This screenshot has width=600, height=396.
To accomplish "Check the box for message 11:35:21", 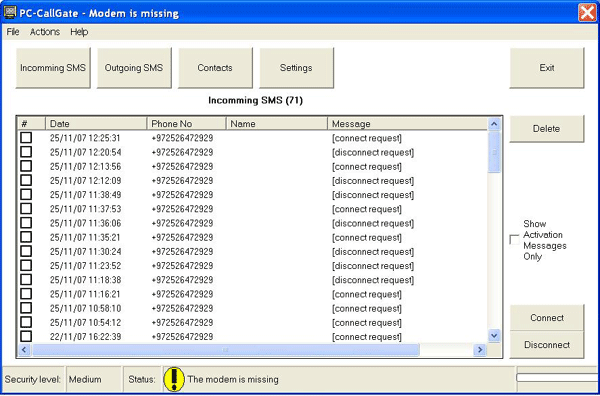I will (x=26, y=237).
